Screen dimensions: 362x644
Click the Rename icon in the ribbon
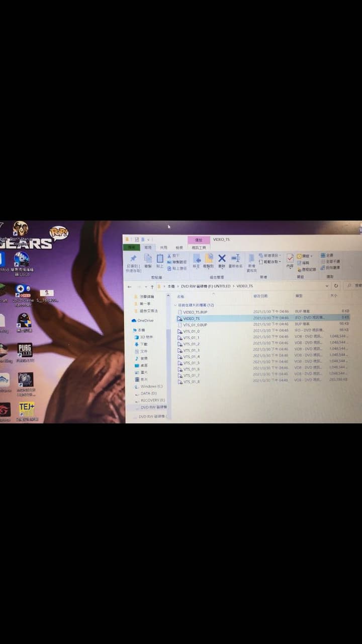pos(235,259)
